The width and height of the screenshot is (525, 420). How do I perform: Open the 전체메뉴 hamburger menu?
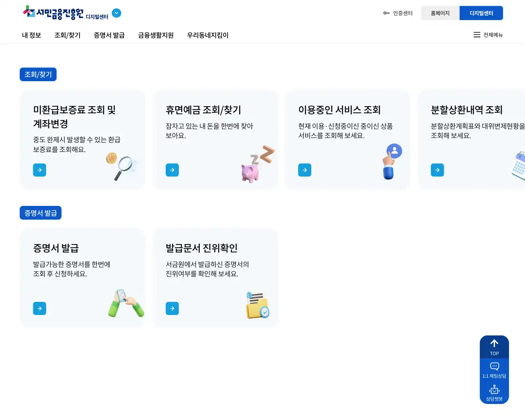coord(488,35)
